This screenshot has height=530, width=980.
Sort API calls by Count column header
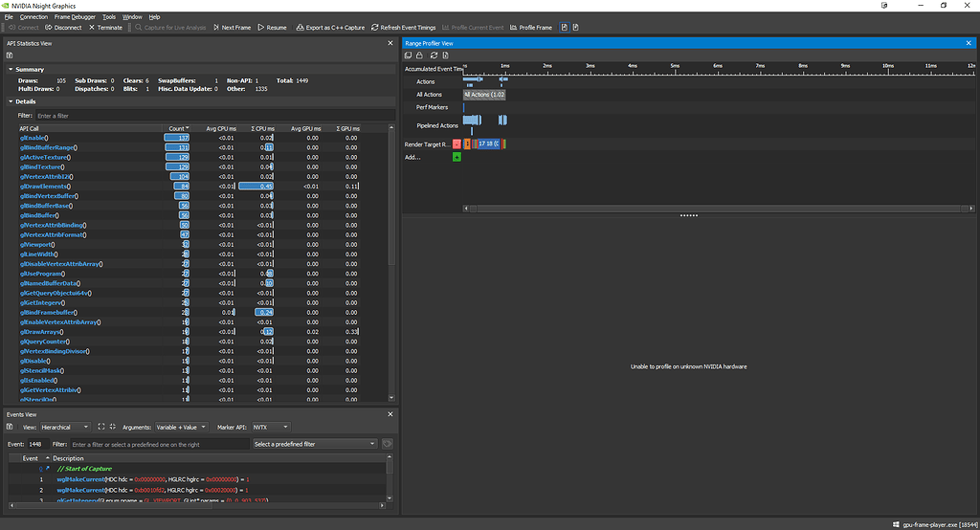click(177, 128)
